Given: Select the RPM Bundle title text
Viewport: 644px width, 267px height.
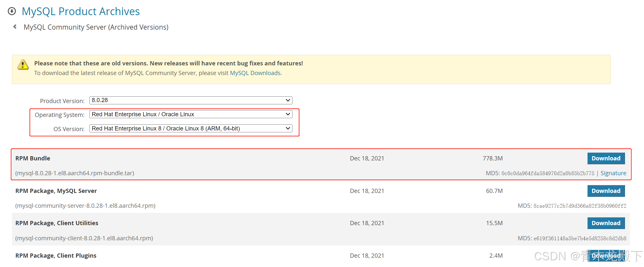Looking at the screenshot, I should point(33,158).
